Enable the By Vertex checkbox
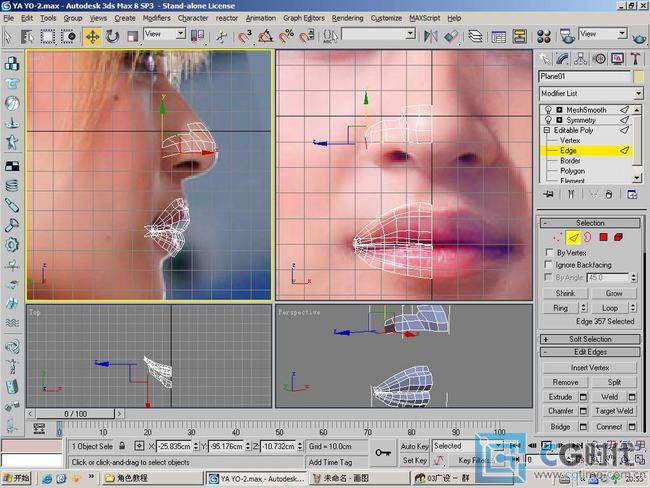650x488 pixels. (x=549, y=252)
